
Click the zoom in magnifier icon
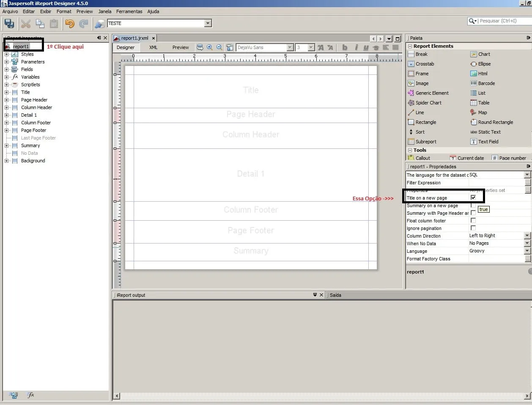(210, 47)
